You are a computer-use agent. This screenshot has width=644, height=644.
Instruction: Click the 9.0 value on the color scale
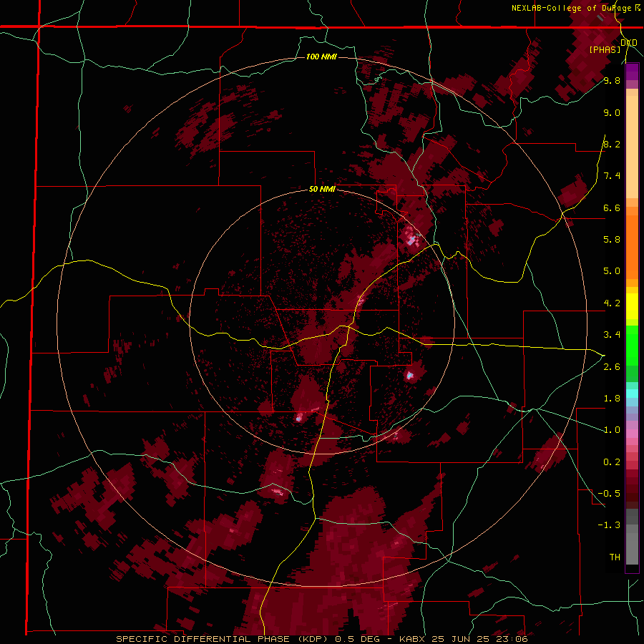tap(612, 112)
